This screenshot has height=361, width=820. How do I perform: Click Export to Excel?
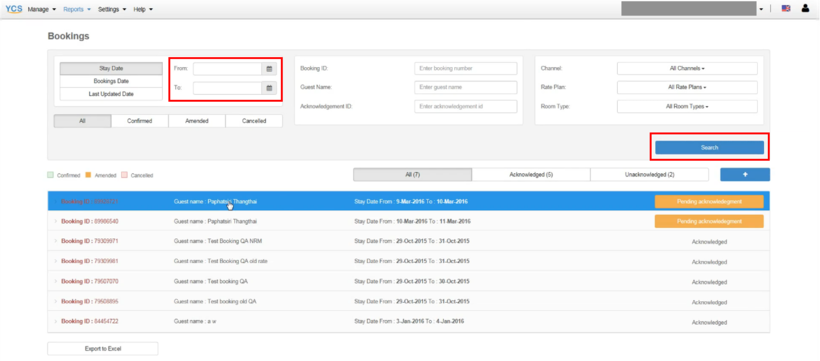(102, 348)
